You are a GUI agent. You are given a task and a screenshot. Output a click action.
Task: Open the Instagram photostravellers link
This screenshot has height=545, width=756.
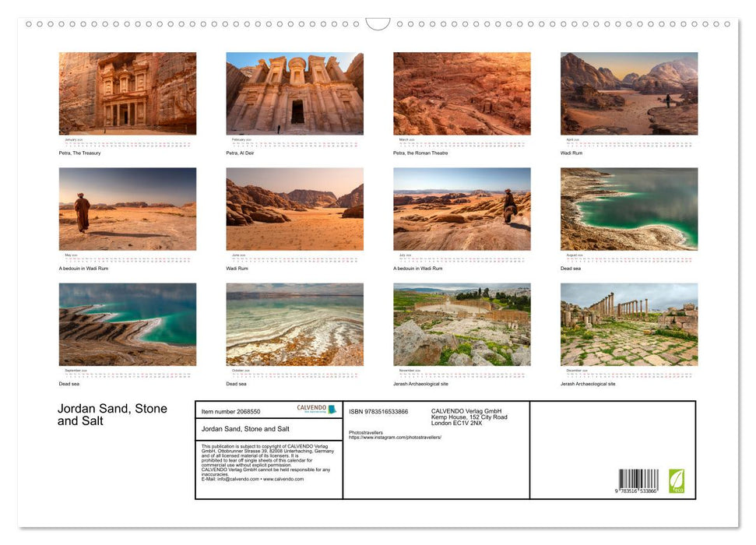click(397, 436)
